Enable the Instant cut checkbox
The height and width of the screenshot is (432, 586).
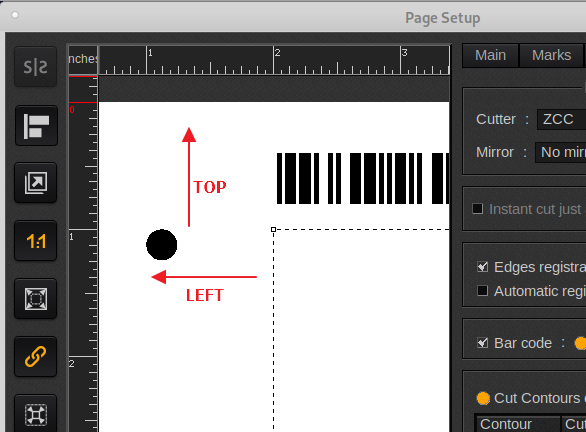pos(477,209)
